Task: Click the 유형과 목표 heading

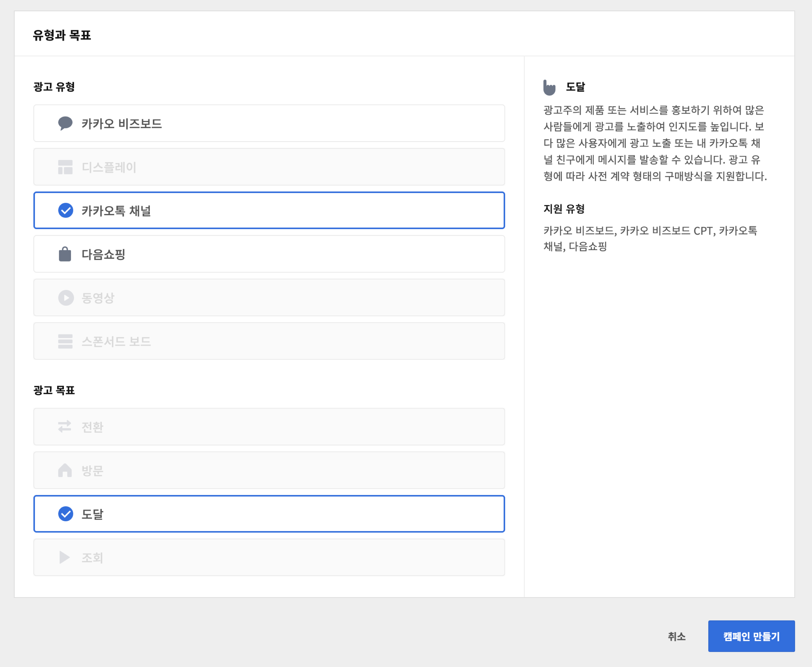Action: tap(62, 35)
